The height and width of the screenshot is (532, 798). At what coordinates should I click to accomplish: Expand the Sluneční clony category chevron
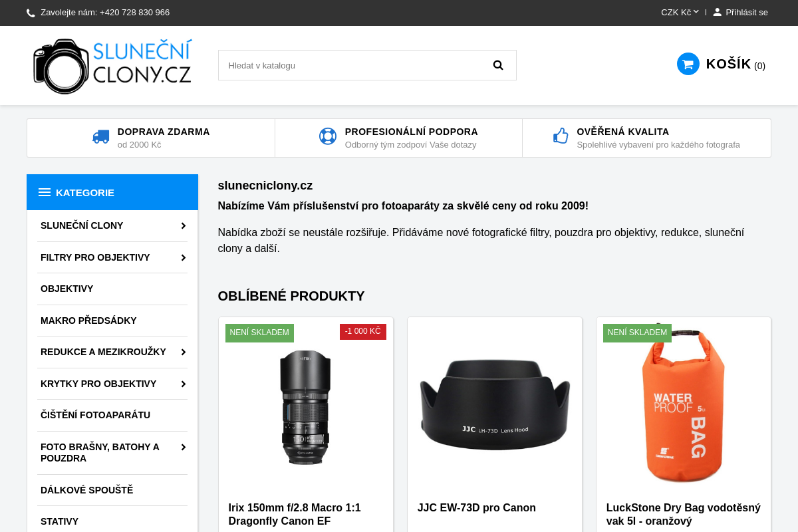183,225
